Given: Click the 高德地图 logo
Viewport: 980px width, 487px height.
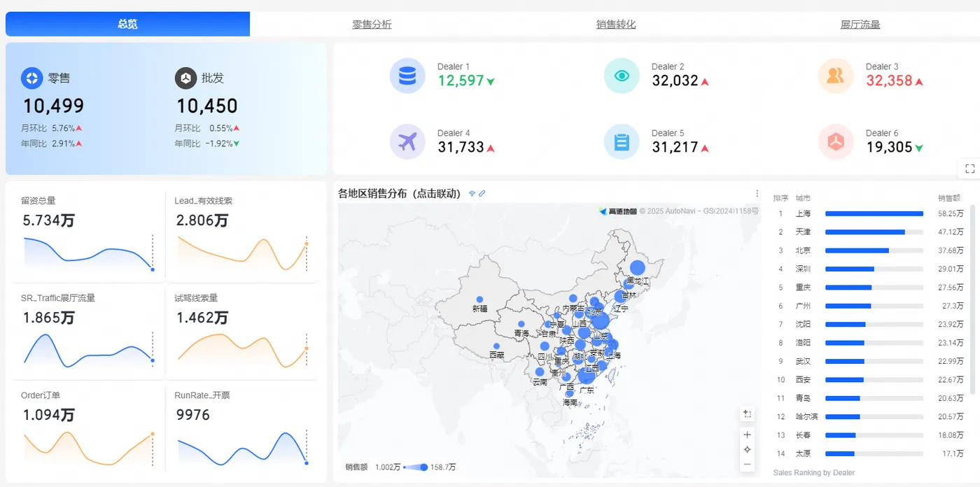Looking at the screenshot, I should [x=618, y=211].
